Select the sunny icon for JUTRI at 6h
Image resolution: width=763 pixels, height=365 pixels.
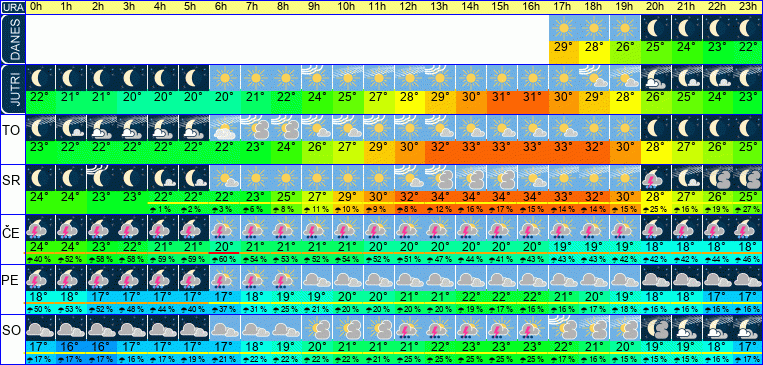(225, 78)
